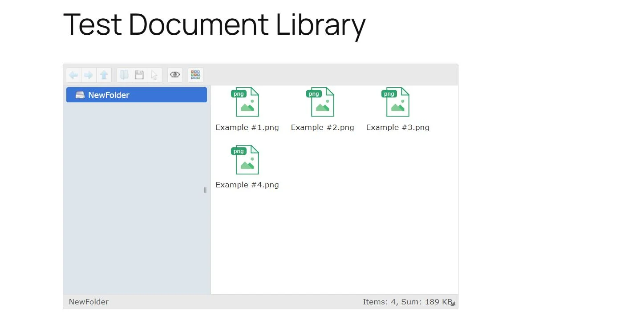Click the save floppy disk icon
Image resolution: width=644 pixels, height=324 pixels.
(139, 75)
